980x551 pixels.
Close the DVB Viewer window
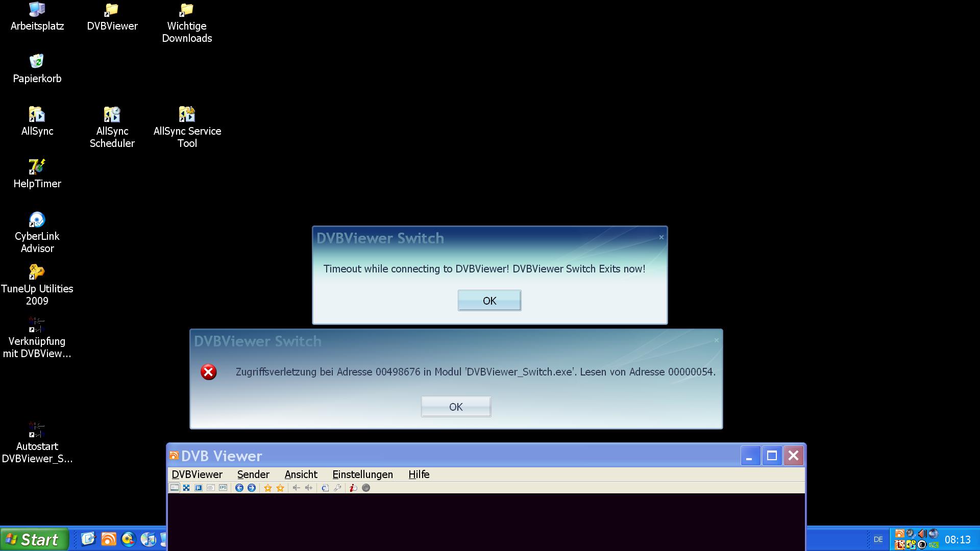(x=794, y=456)
